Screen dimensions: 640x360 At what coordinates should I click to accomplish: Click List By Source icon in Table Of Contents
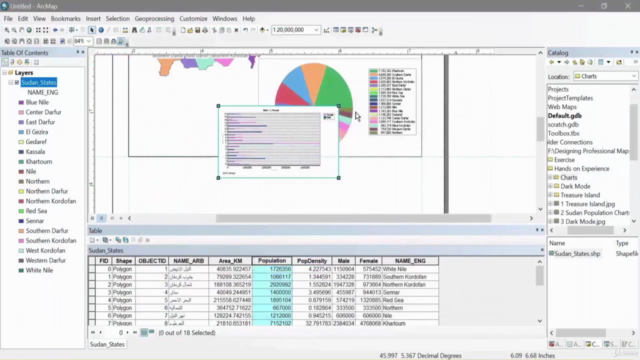point(12,62)
